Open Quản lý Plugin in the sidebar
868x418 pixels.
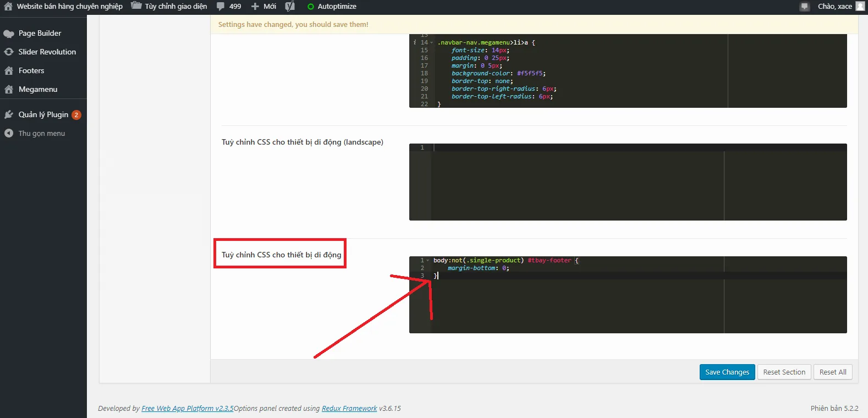(x=43, y=114)
